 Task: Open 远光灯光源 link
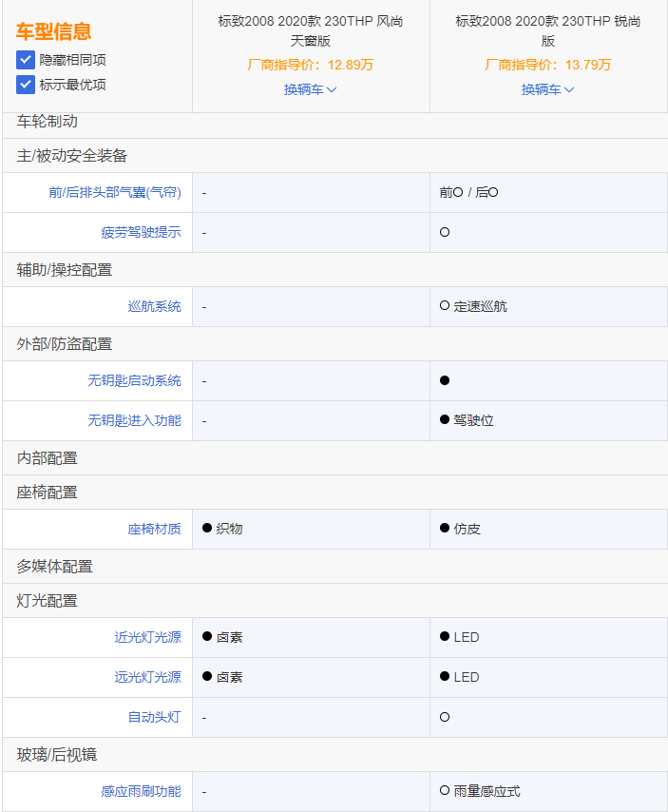point(148,677)
